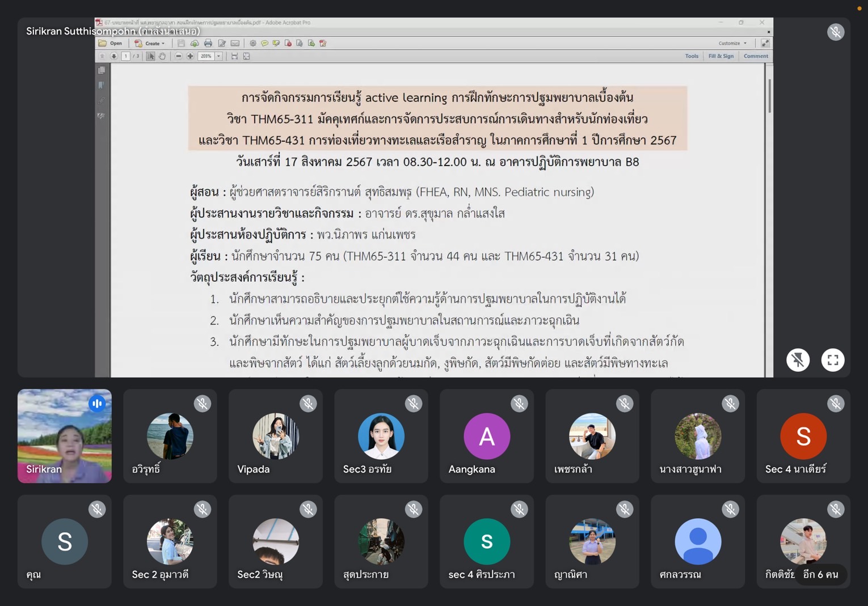Click the zoom in plus icon

pos(190,56)
